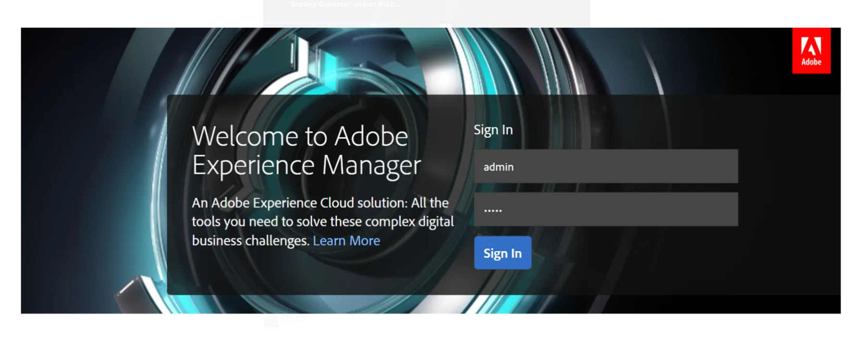This screenshot has width=868, height=340.
Task: Click the red Adobe logo
Action: coord(811,50)
